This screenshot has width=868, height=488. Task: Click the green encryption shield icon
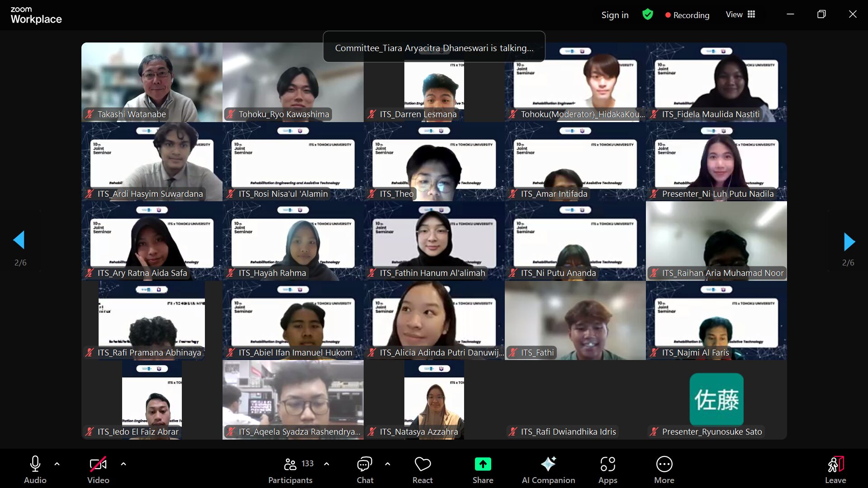point(647,14)
